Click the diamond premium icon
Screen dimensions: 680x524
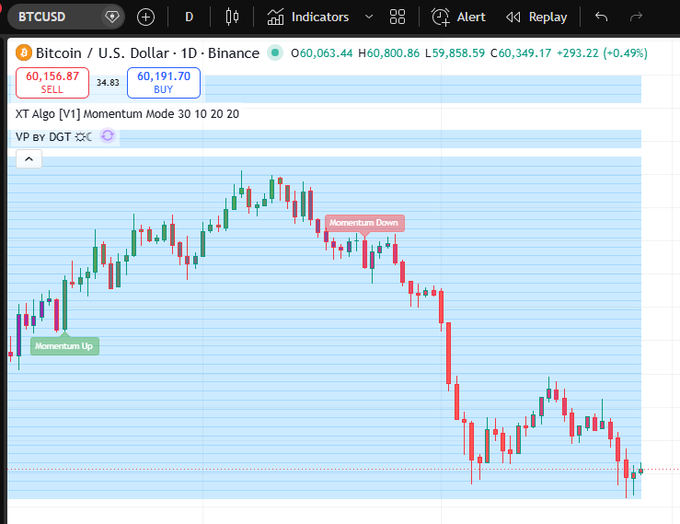(112, 17)
